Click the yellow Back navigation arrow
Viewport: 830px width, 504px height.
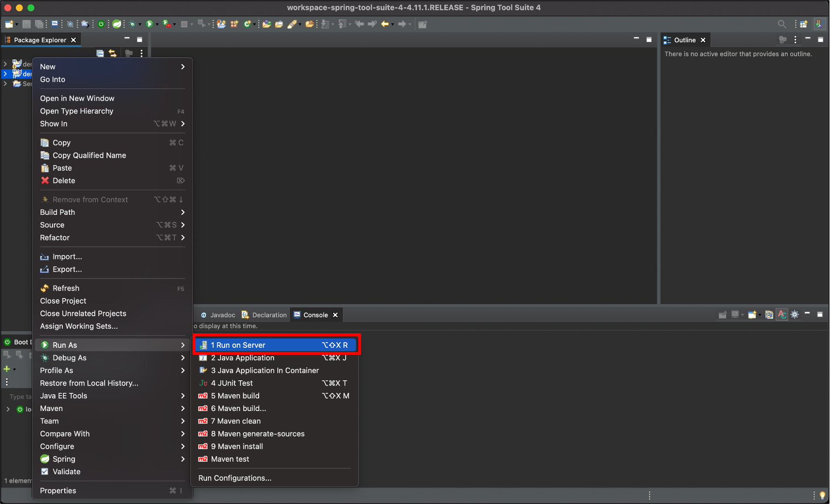tap(385, 24)
